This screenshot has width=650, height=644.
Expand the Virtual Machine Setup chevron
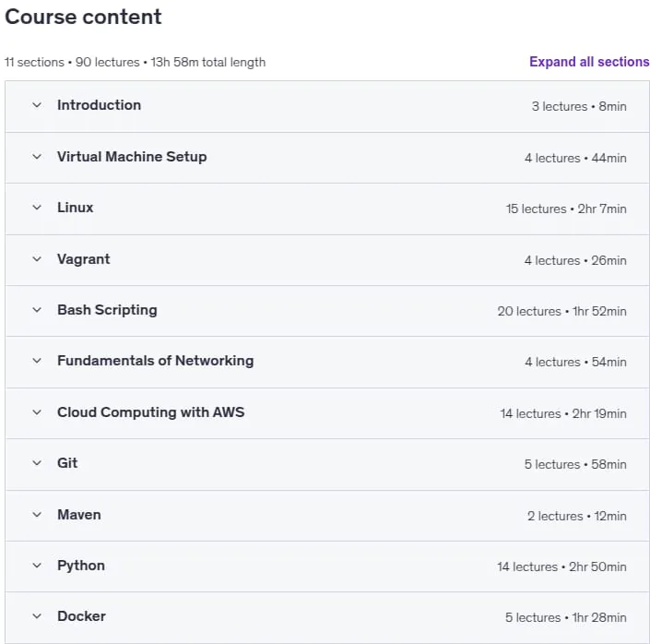[37, 157]
